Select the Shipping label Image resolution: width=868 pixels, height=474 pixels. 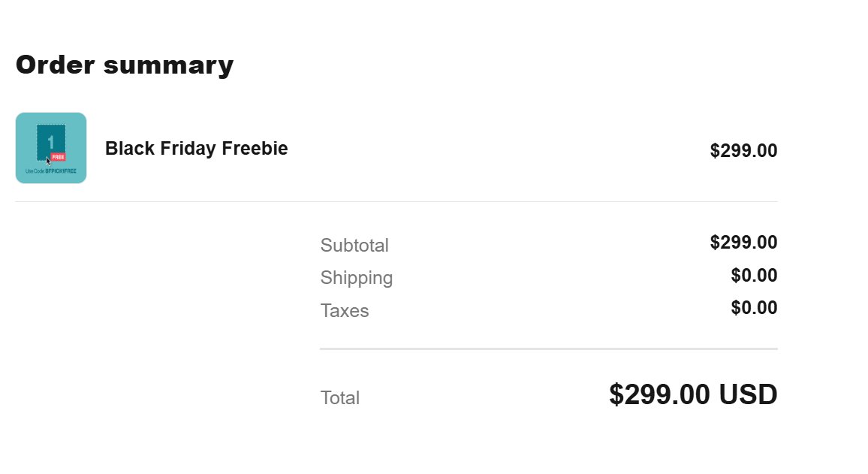point(357,278)
